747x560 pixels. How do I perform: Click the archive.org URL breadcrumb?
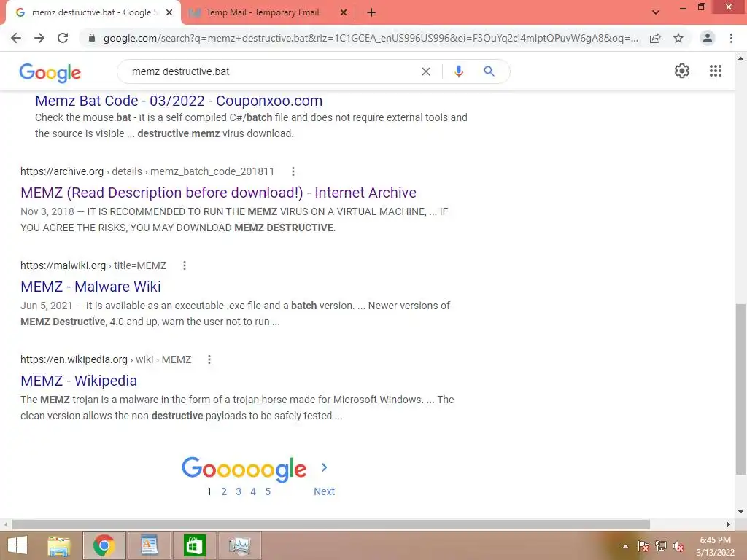[147, 171]
